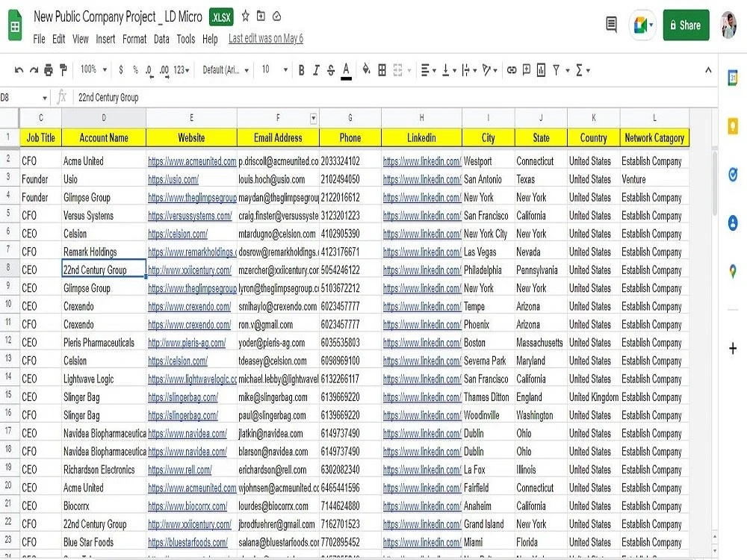Open Last edit was on May 6
The width and height of the screenshot is (747, 560).
click(x=266, y=39)
